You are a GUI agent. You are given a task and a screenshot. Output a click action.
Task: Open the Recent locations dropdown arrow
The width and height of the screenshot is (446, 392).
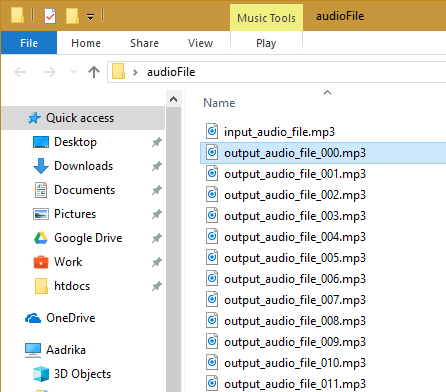coord(73,71)
